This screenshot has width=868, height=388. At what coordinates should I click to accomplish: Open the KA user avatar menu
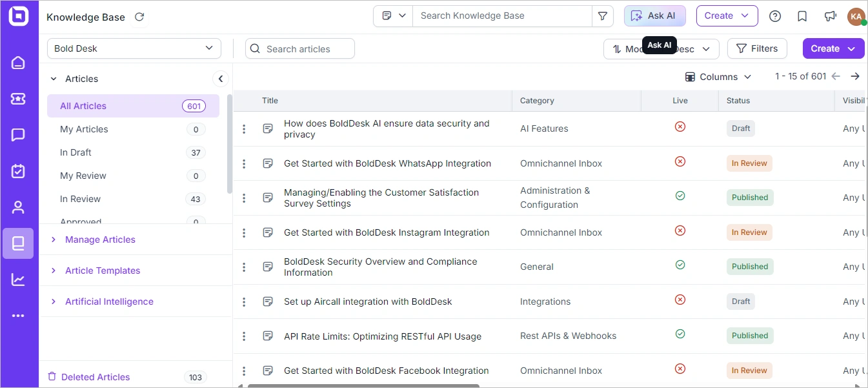point(856,16)
